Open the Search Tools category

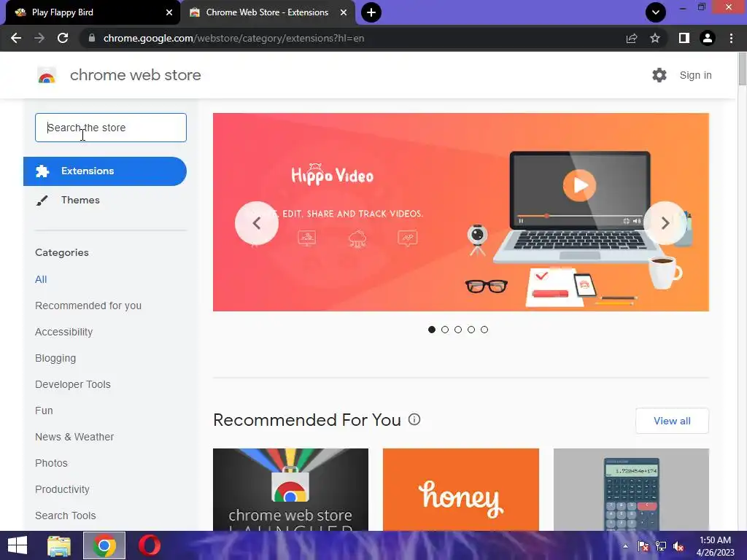(65, 516)
